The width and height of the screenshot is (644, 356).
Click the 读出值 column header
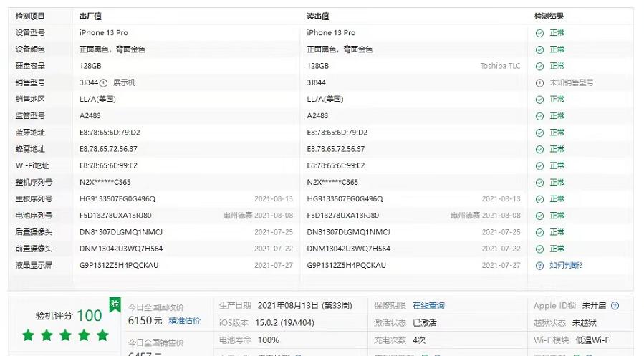tap(317, 16)
